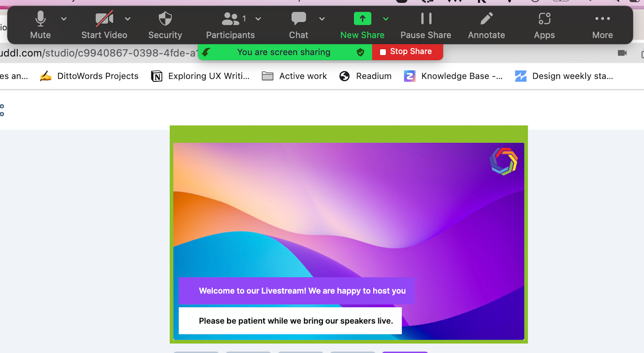
Task: Open the Chat window
Action: [x=299, y=25]
